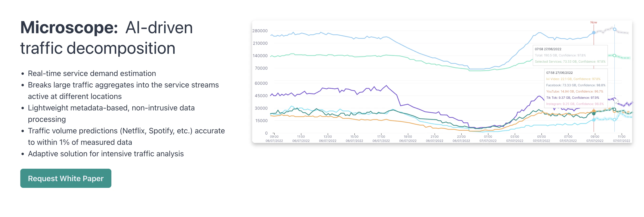Select the 'Microscope: AI-driven traffic decomposition' heading

tap(107, 38)
